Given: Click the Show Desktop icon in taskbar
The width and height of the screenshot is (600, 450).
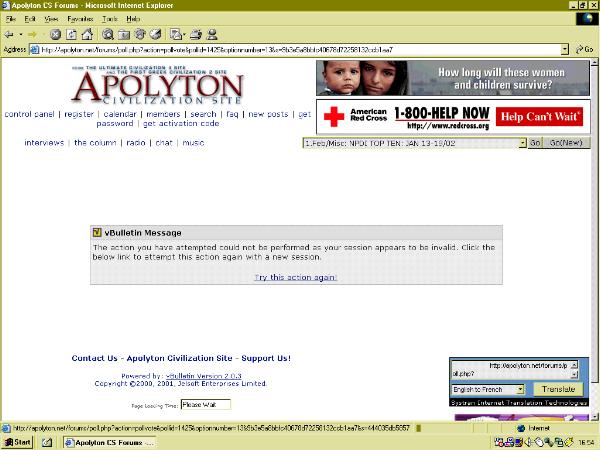Looking at the screenshot, I should [47, 442].
